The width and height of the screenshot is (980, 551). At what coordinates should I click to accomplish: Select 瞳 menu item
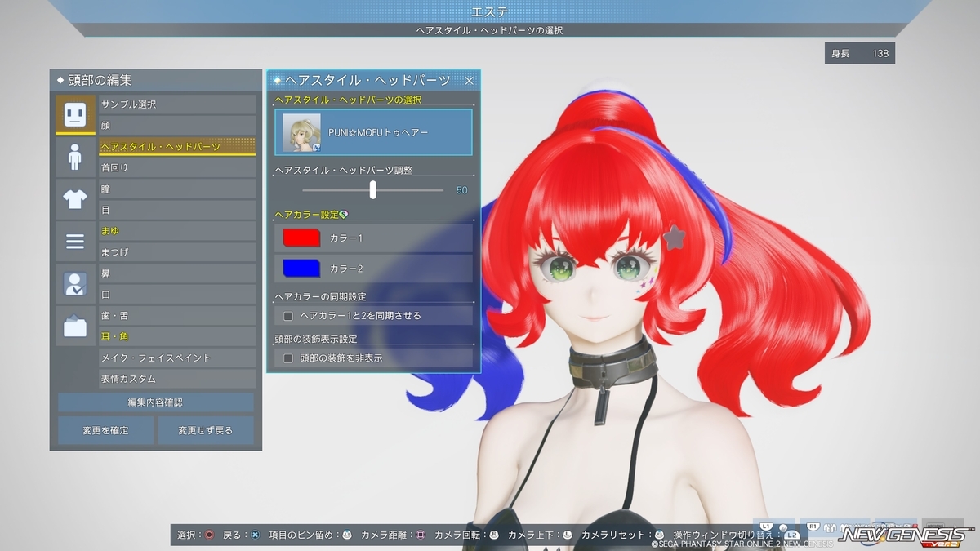(177, 189)
